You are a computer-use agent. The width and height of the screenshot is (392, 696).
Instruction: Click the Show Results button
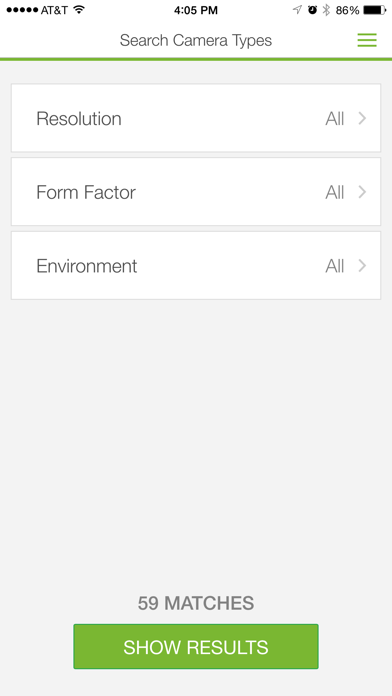[196, 647]
